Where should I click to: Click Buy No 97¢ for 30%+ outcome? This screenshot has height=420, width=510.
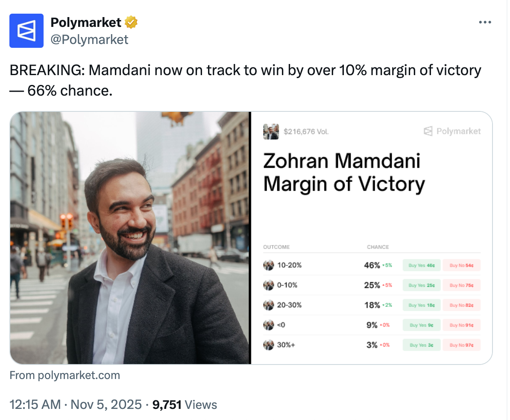(461, 345)
